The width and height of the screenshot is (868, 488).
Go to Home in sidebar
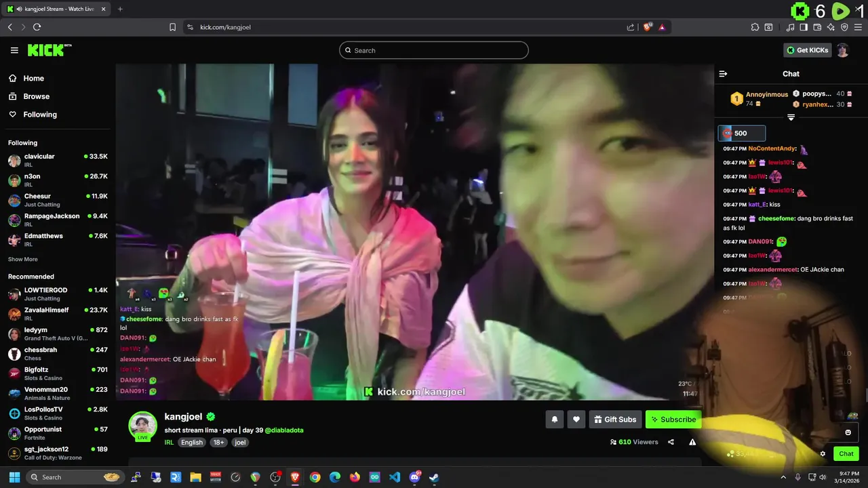click(x=33, y=78)
